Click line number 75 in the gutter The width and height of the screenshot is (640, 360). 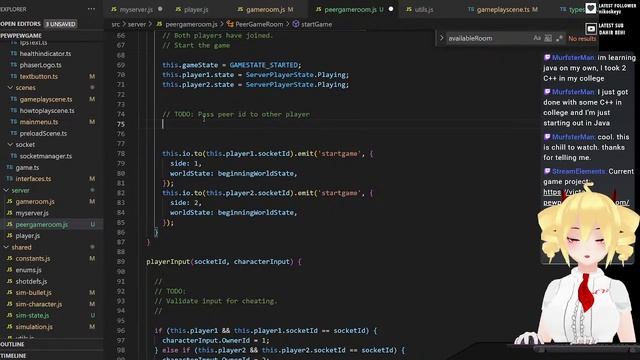click(x=121, y=124)
